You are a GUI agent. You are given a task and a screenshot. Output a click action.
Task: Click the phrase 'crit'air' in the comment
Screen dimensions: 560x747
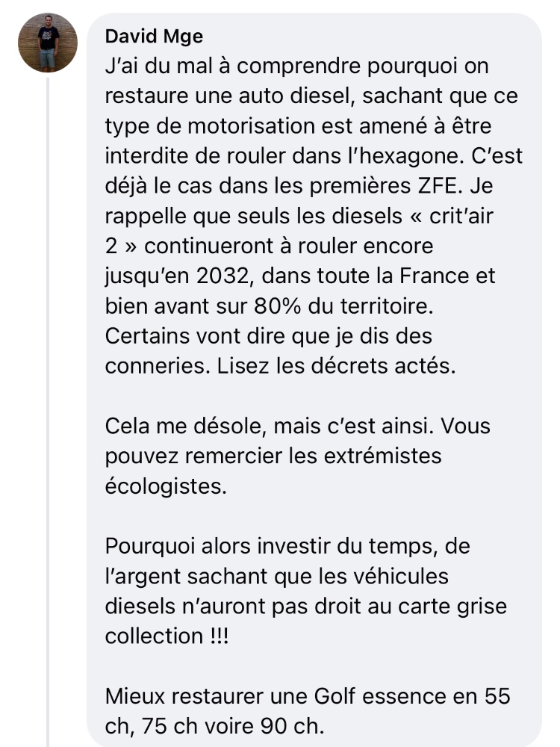(x=461, y=216)
